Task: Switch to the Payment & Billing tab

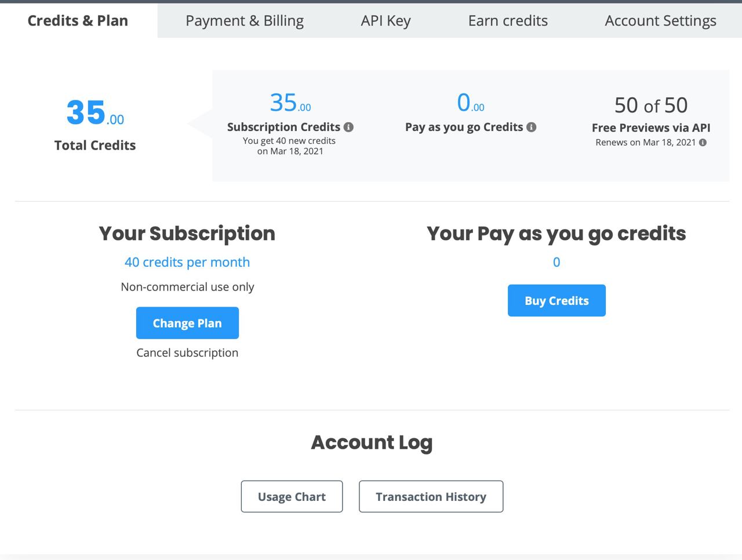Action: coord(245,21)
